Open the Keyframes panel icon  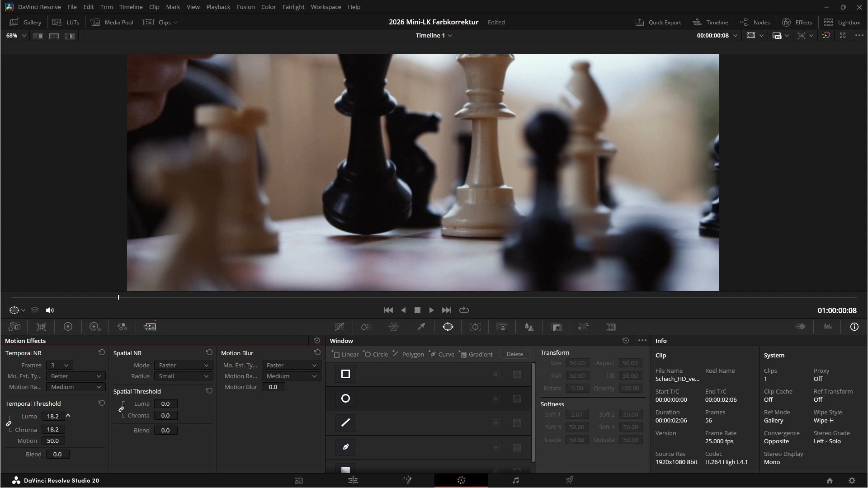pos(800,327)
